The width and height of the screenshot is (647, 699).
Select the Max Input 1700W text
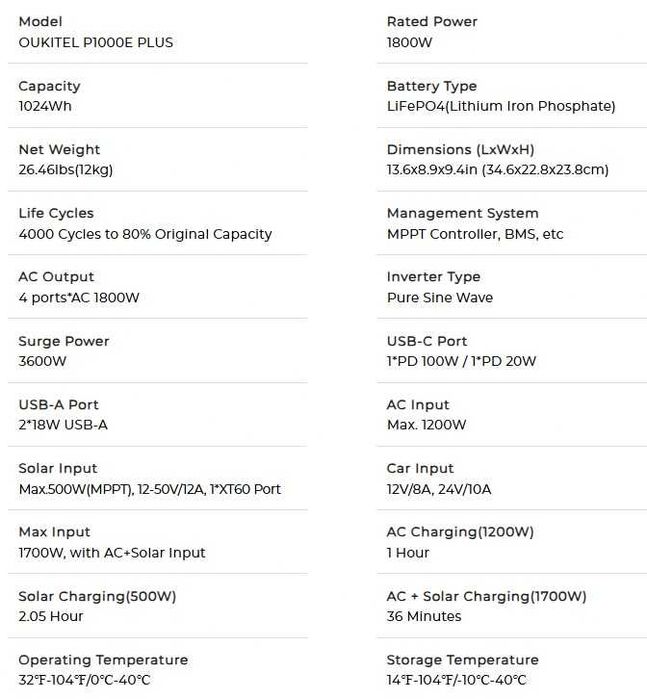coord(112,552)
